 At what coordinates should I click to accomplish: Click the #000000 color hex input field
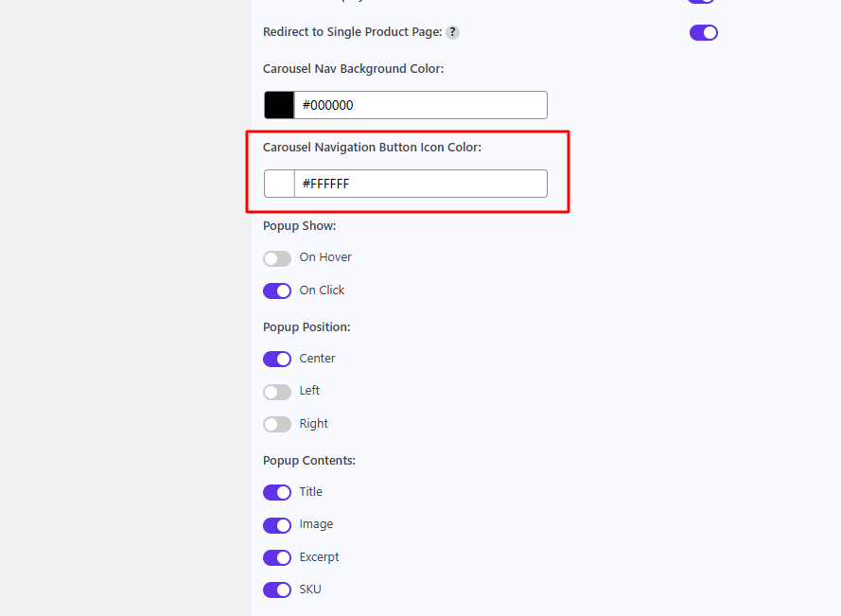click(x=420, y=105)
